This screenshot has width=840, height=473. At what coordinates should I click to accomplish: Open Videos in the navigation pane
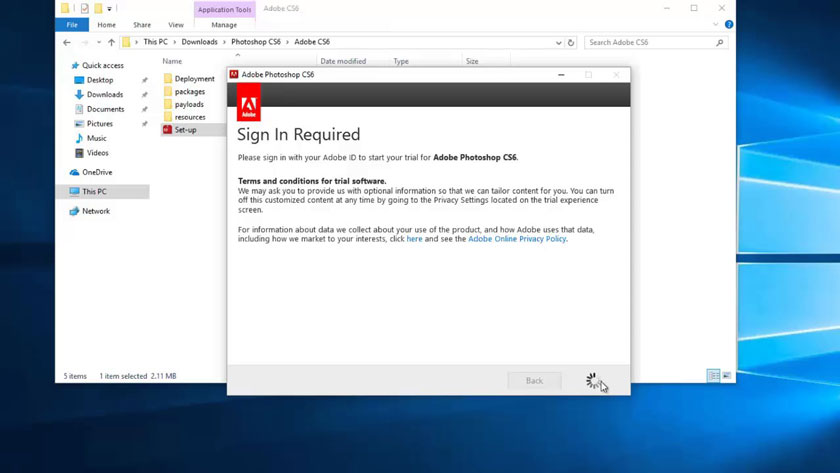pyautogui.click(x=98, y=153)
